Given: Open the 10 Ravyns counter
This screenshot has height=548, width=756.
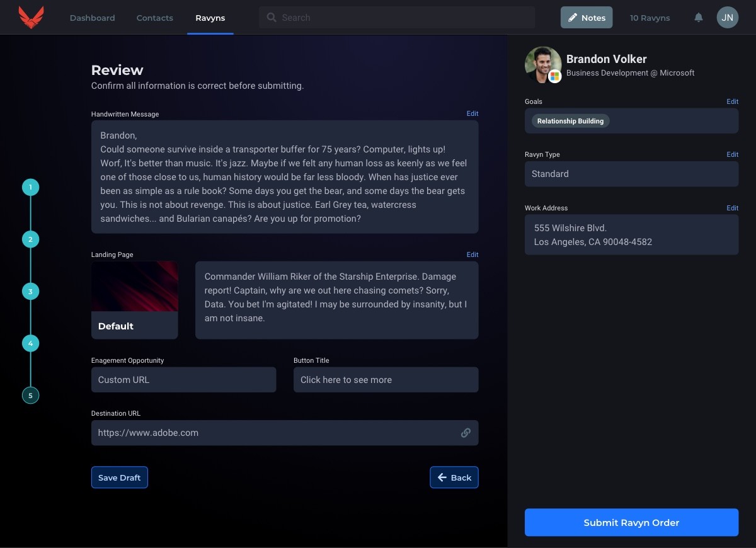Looking at the screenshot, I should 650,18.
